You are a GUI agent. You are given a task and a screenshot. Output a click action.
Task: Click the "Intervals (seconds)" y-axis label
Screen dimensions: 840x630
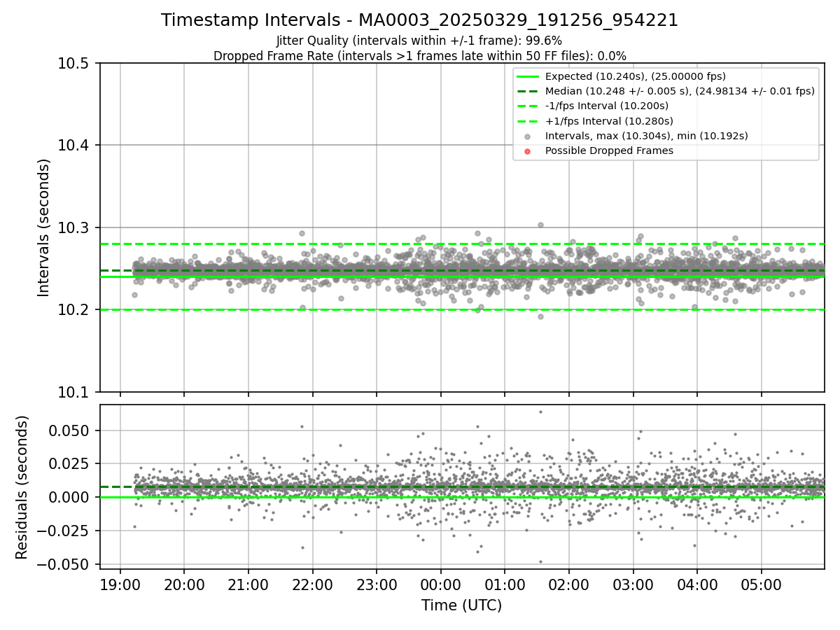click(x=44, y=227)
